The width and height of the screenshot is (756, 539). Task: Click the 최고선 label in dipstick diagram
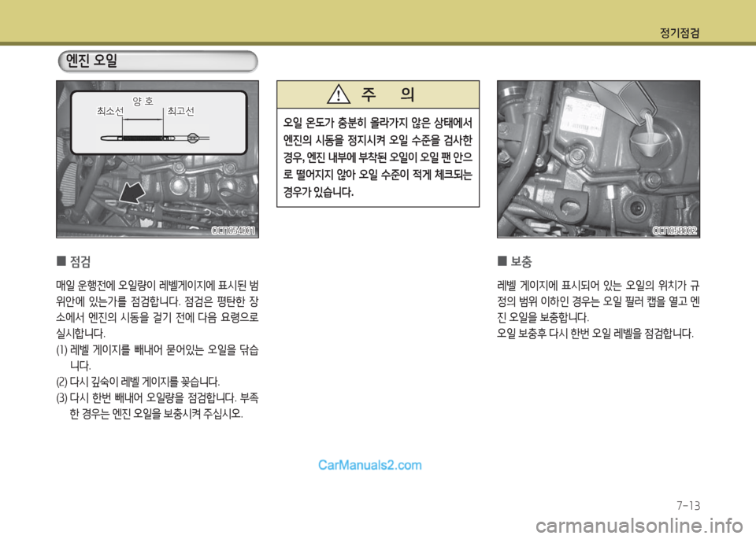click(181, 111)
